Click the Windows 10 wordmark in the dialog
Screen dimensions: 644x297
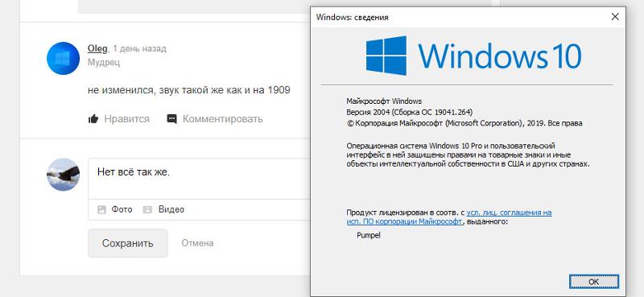tap(500, 56)
